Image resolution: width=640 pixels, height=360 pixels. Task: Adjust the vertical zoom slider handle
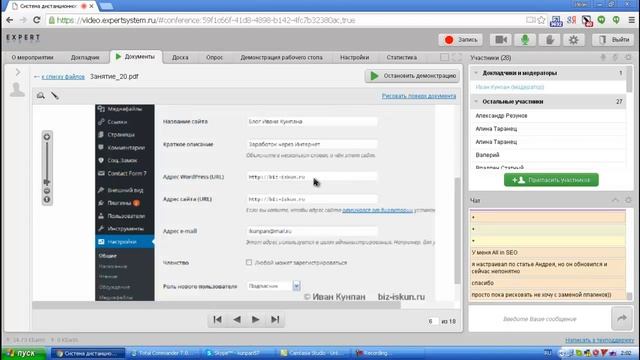pos(47,182)
